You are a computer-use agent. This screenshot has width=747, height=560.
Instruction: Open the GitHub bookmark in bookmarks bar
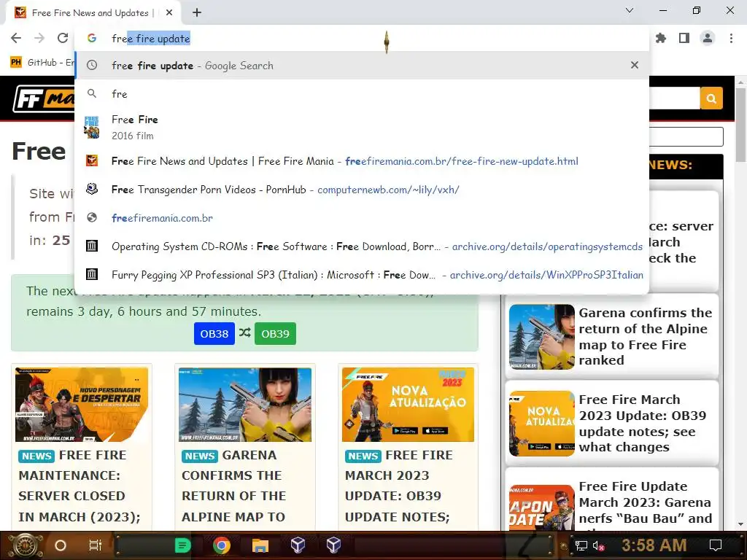click(x=42, y=63)
